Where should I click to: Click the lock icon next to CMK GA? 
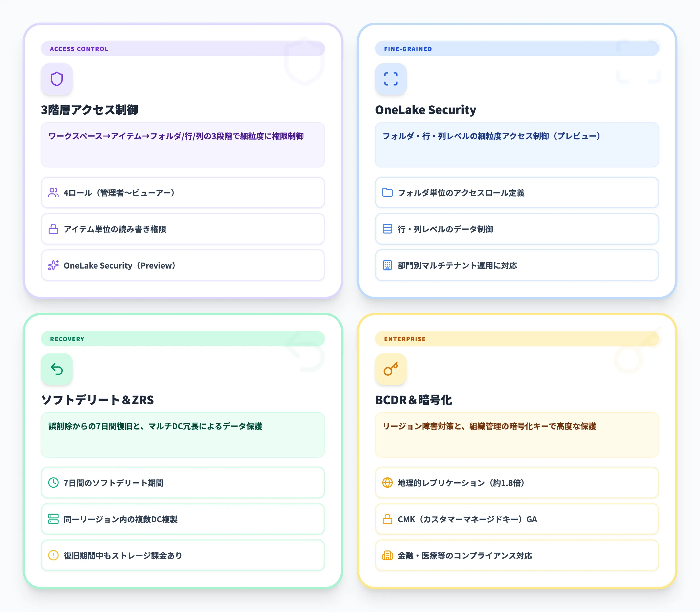(x=387, y=519)
